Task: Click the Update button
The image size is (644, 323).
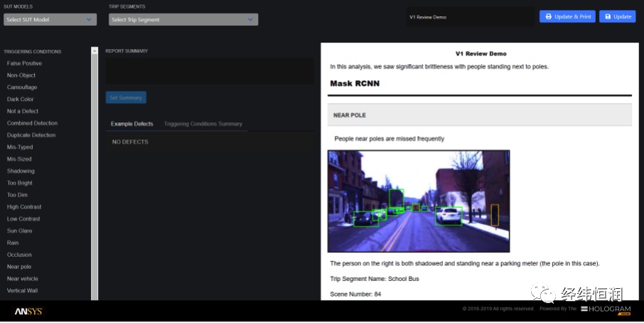Action: (x=617, y=16)
